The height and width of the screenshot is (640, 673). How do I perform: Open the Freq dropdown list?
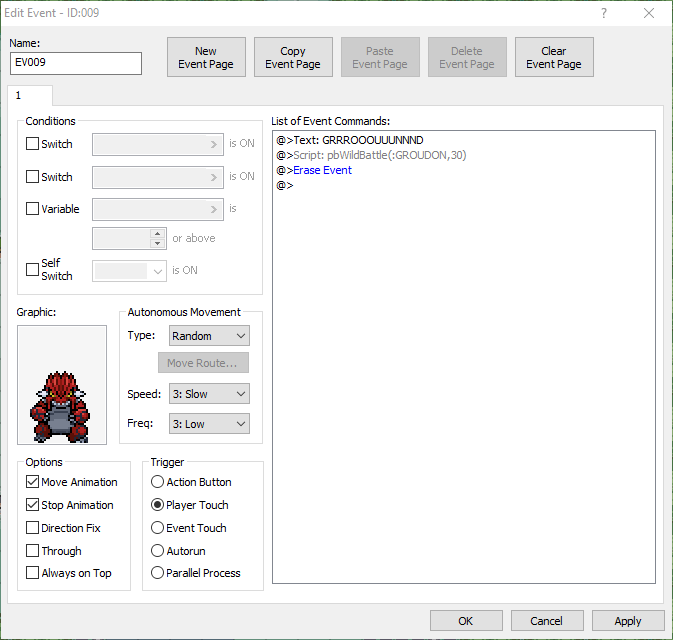208,424
